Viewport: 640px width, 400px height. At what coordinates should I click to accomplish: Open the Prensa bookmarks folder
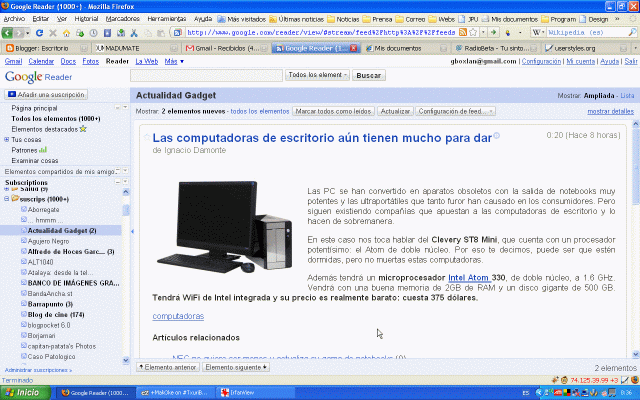(x=378, y=19)
